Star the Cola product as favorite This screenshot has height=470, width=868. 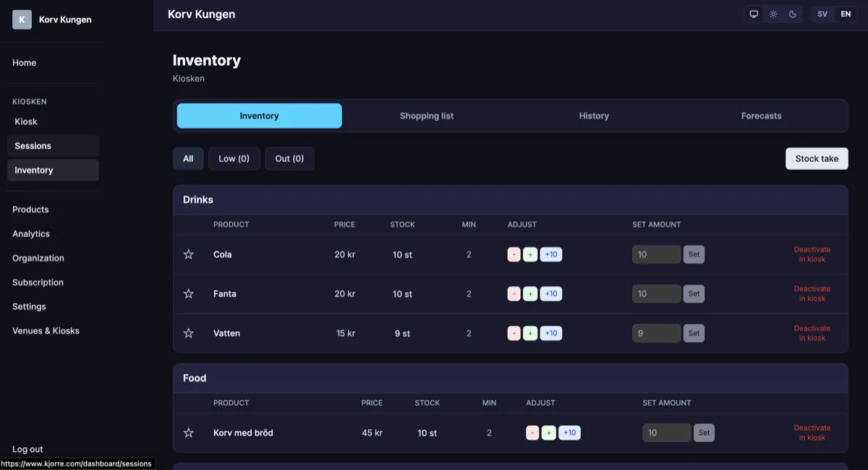click(x=189, y=255)
